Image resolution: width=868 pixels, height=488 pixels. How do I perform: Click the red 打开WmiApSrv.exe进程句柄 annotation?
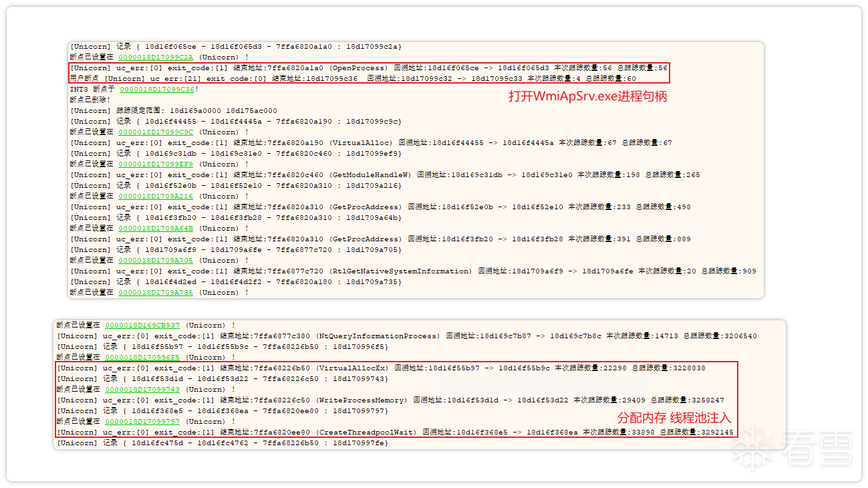pos(587,97)
